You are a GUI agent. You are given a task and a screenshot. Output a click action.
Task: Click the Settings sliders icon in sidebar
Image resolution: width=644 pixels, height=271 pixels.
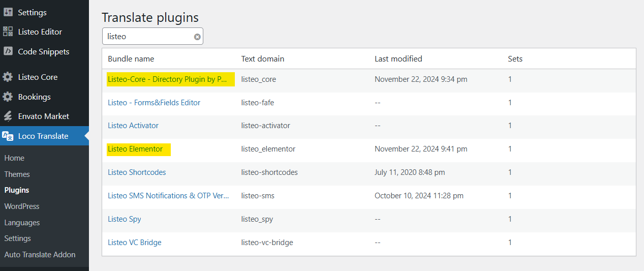8,12
